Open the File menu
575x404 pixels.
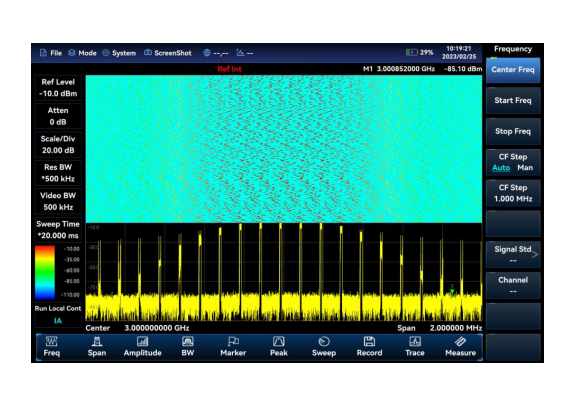51,53
